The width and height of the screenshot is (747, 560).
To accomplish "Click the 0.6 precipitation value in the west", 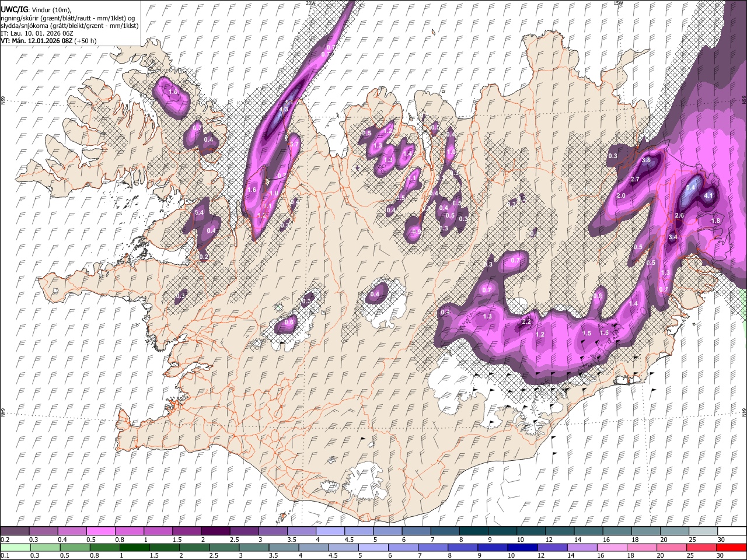I will tap(289, 322).
